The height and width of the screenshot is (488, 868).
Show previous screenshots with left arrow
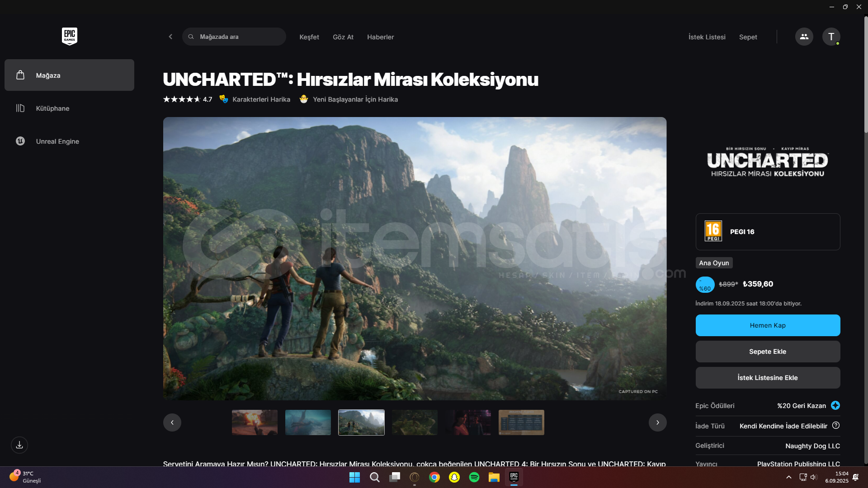(x=172, y=422)
